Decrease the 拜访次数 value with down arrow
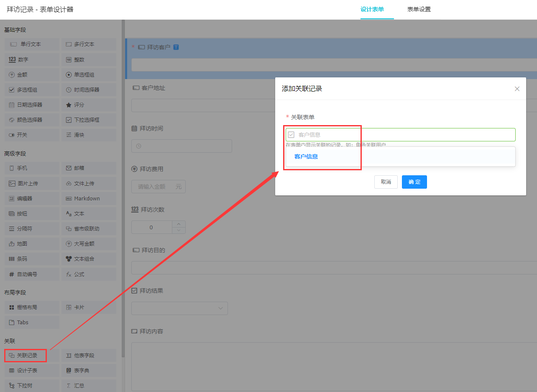The height and width of the screenshot is (392, 537). [x=179, y=231]
